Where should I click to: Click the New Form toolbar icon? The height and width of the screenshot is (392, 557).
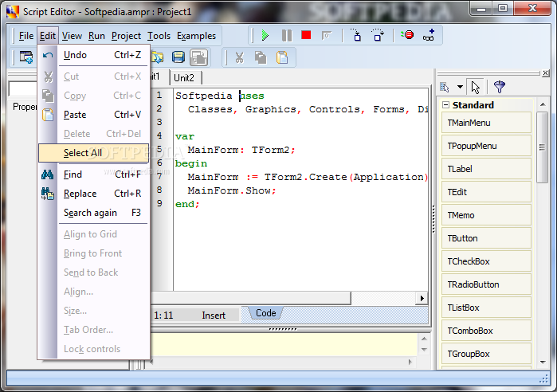[x=26, y=57]
